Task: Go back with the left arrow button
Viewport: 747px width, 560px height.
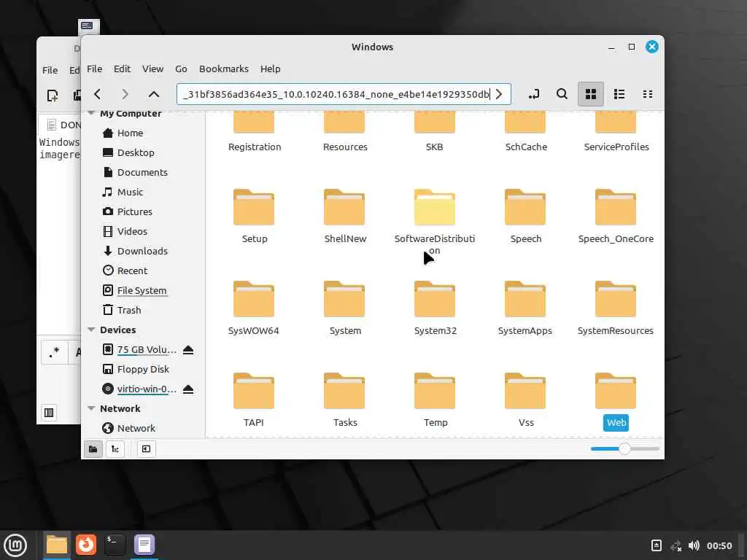Action: pyautogui.click(x=98, y=94)
